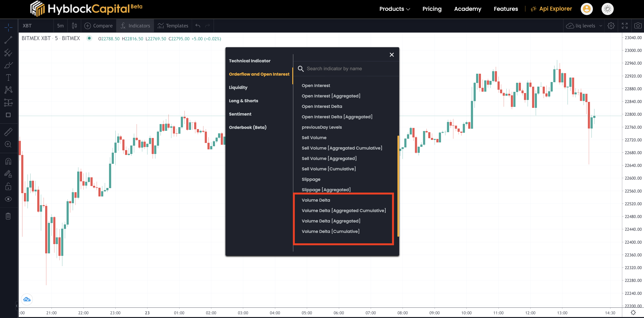This screenshot has height=318, width=644.
Task: Select the trend line drawing tool
Action: pos(8,40)
